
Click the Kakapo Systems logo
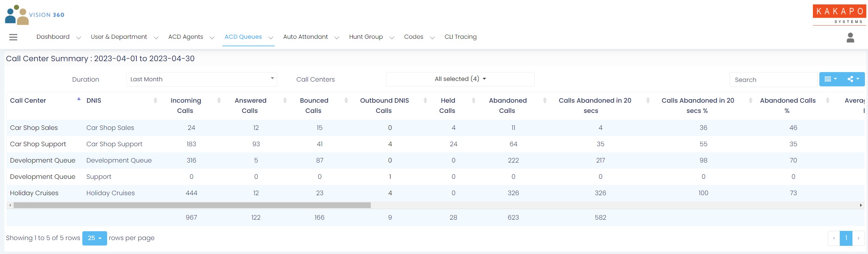(839, 15)
